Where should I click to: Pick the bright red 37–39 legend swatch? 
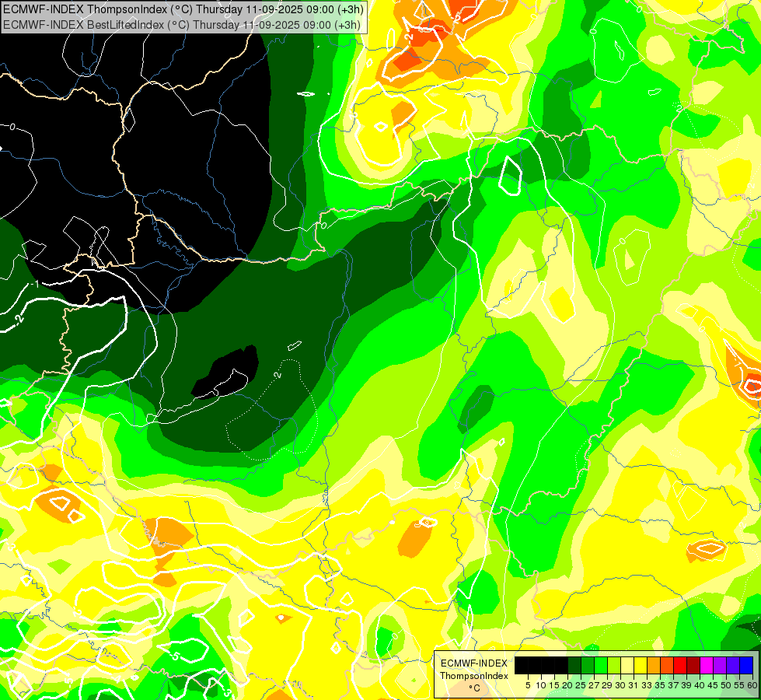pos(680,666)
